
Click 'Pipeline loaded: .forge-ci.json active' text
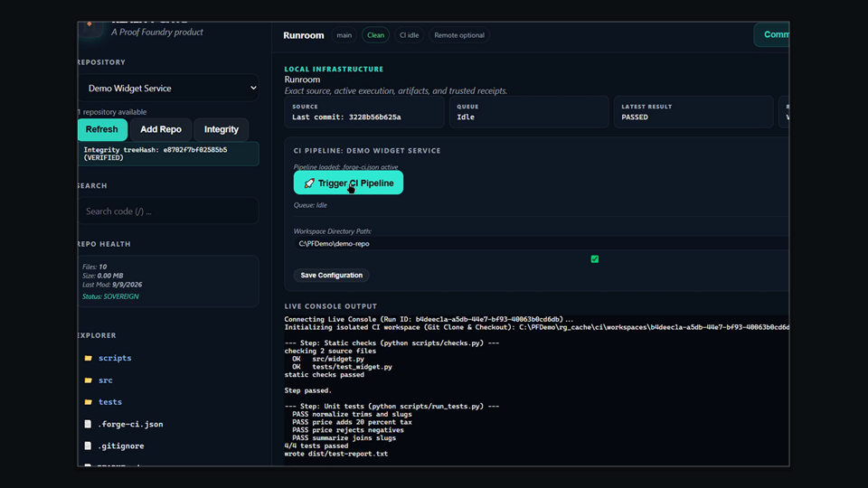tap(345, 166)
